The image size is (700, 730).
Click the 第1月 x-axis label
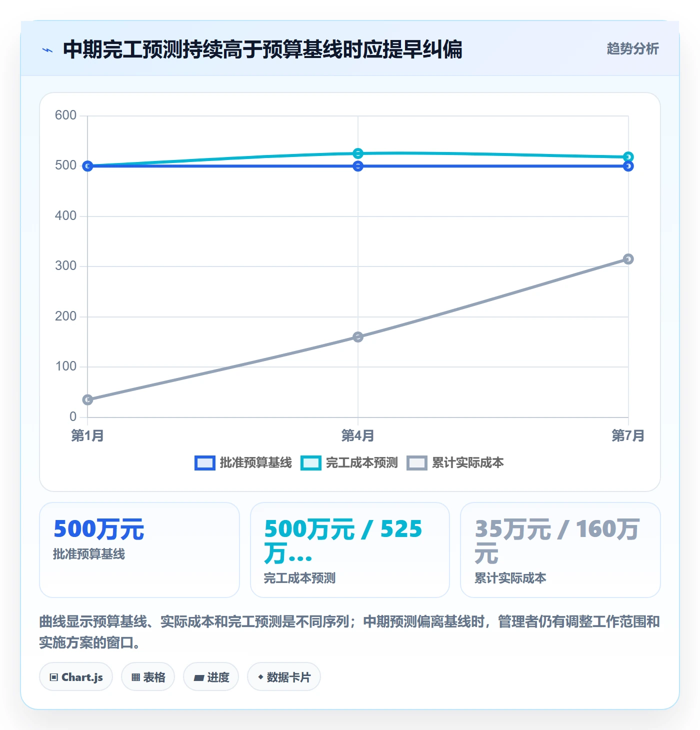point(87,435)
